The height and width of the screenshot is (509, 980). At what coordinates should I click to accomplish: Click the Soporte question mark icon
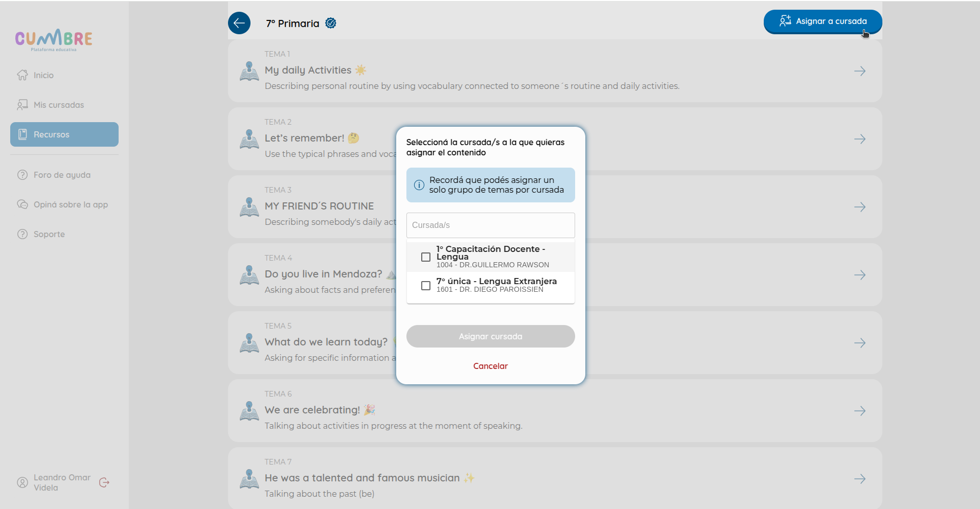[x=22, y=234]
